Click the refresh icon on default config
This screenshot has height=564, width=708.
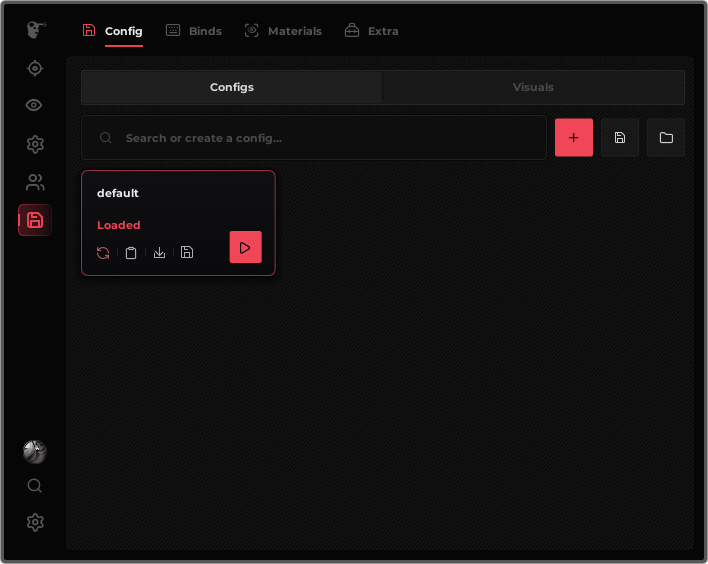click(x=103, y=253)
